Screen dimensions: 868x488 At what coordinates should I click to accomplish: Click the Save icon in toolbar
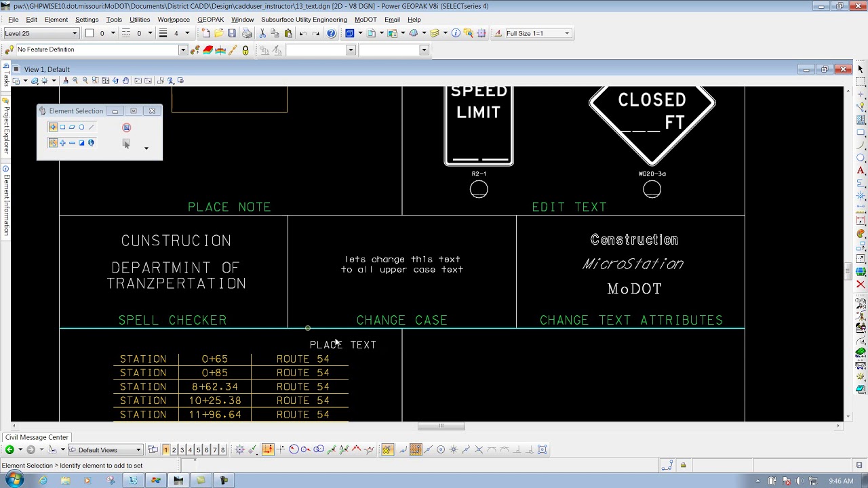tap(232, 33)
